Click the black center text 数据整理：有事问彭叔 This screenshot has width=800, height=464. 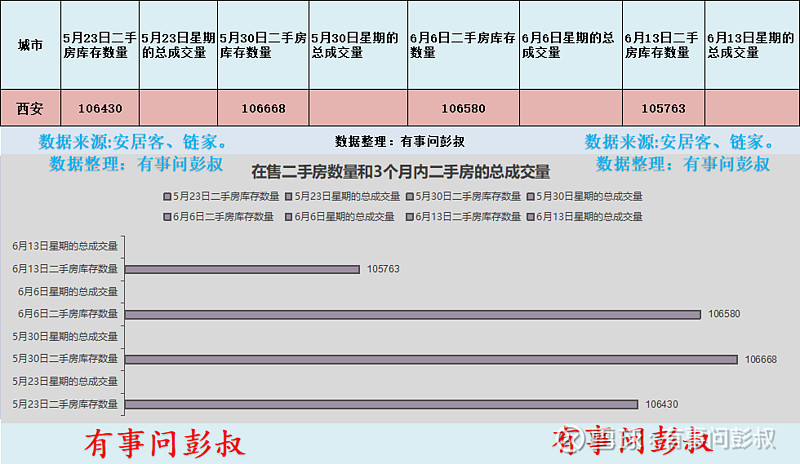click(x=399, y=141)
